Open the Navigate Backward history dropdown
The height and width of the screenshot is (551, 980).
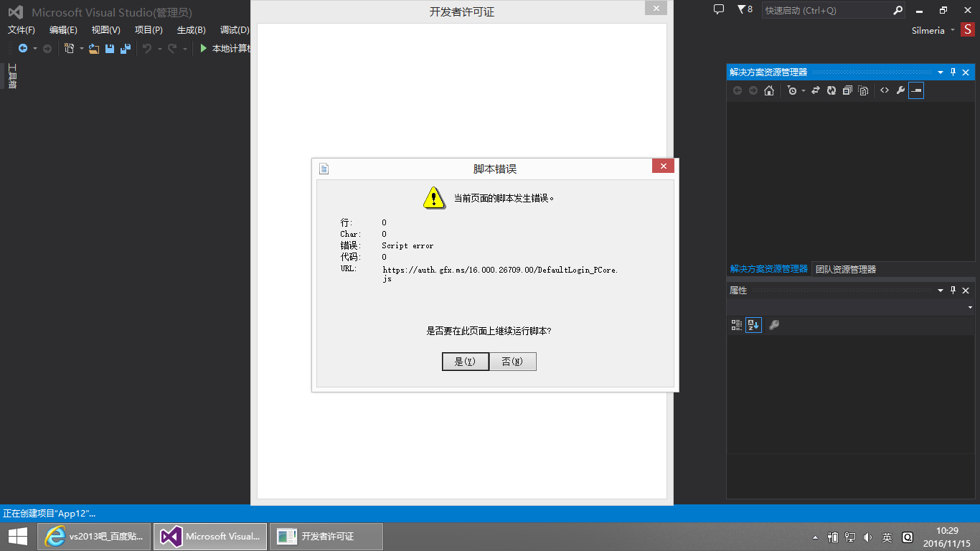pos(34,48)
